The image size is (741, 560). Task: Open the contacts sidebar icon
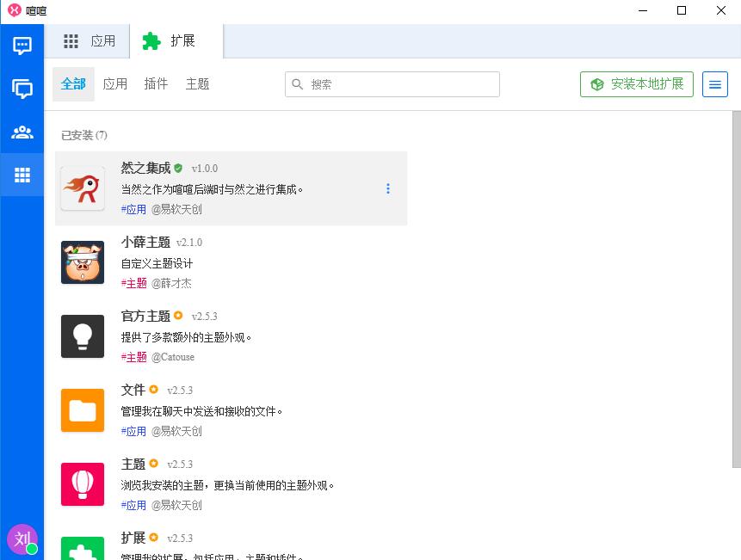(22, 132)
